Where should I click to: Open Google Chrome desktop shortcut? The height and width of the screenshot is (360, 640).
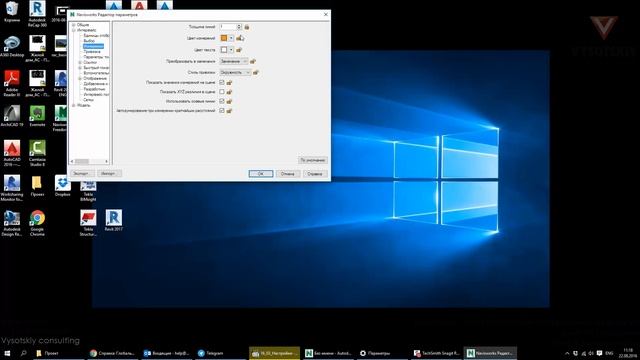pyautogui.click(x=37, y=223)
